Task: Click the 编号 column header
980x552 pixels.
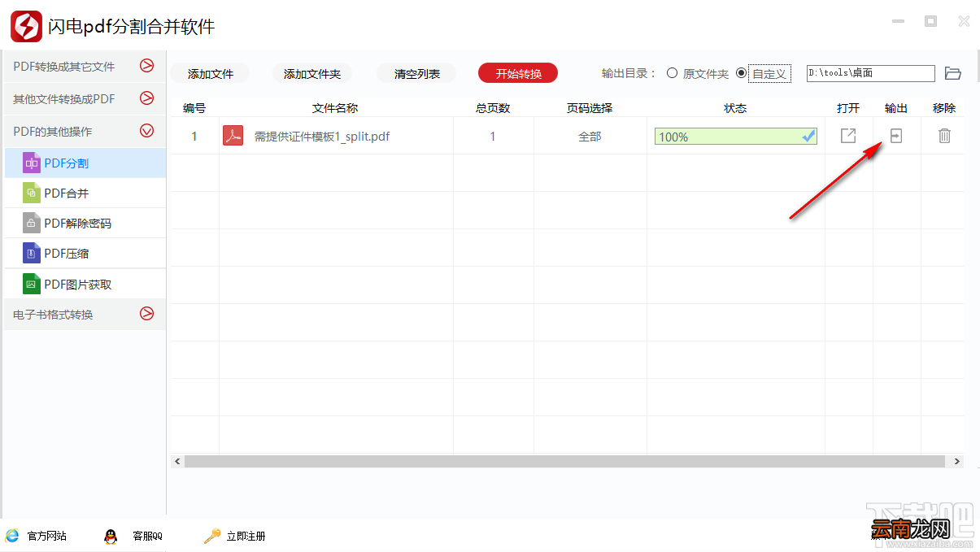Action: (x=194, y=108)
